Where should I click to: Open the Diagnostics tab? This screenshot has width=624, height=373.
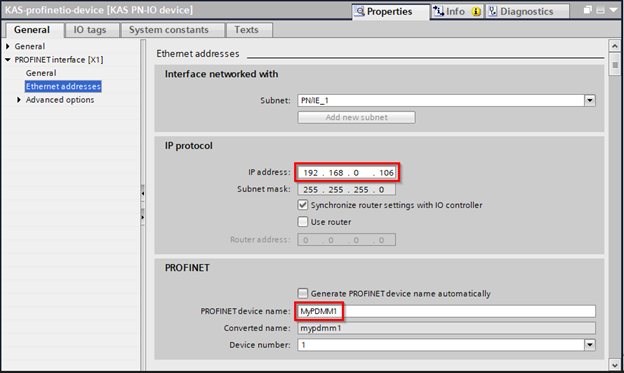click(527, 12)
